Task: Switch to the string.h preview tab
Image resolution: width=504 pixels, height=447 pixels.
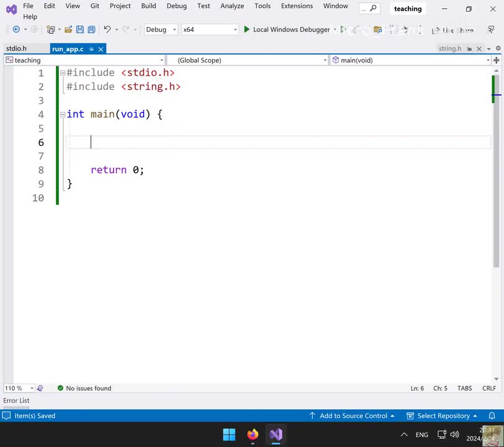Action: [449, 48]
